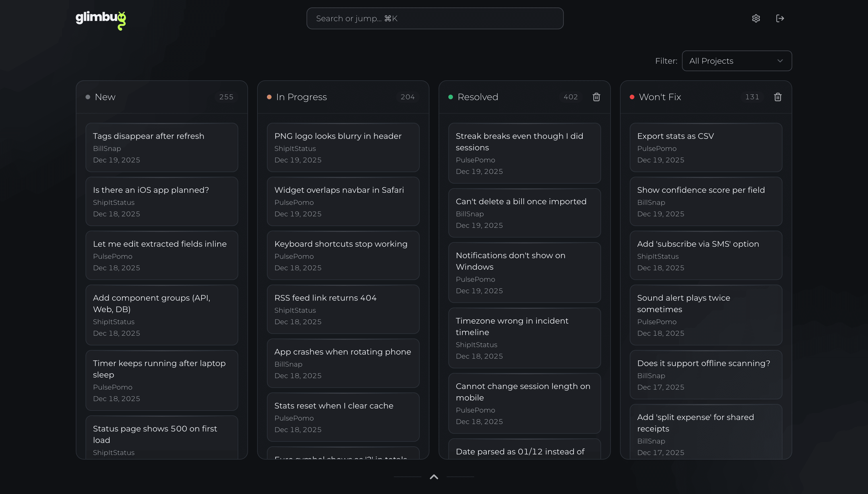Select the In Progress column header
This screenshot has height=494, width=868.
point(301,97)
